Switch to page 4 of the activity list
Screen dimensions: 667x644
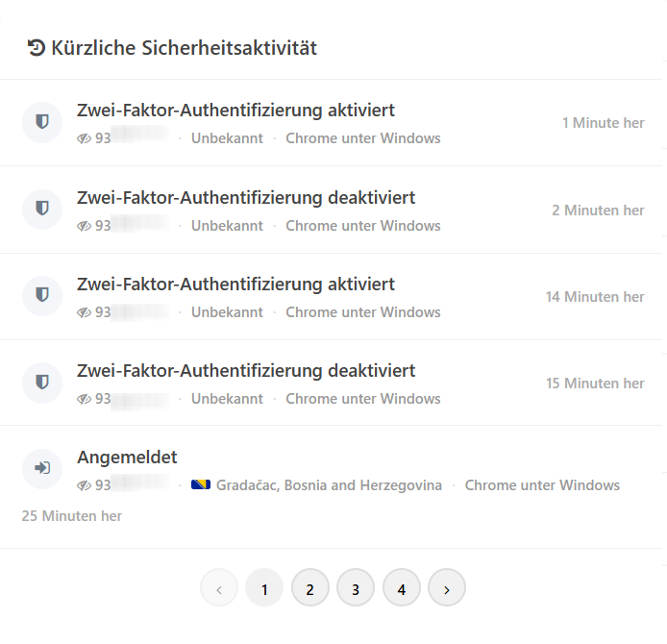pos(402,589)
